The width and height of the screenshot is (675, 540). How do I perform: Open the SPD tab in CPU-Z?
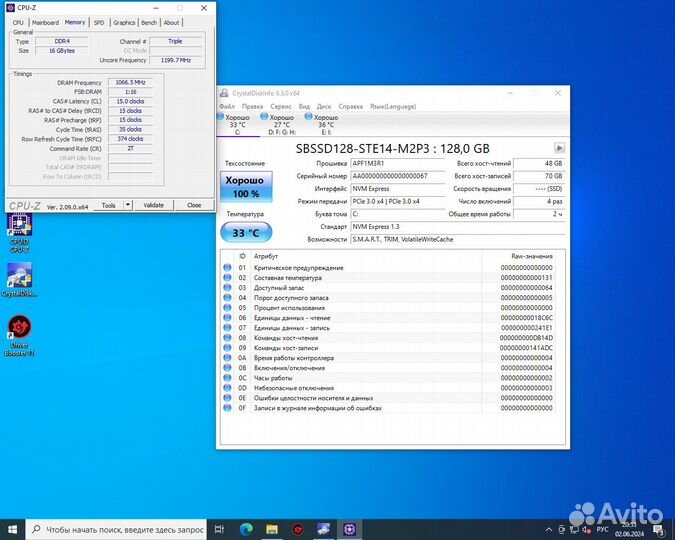[x=99, y=22]
